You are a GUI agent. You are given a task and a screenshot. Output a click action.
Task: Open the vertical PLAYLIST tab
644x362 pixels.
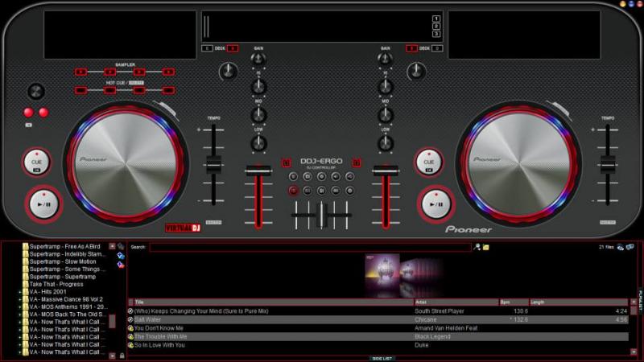coord(640,300)
